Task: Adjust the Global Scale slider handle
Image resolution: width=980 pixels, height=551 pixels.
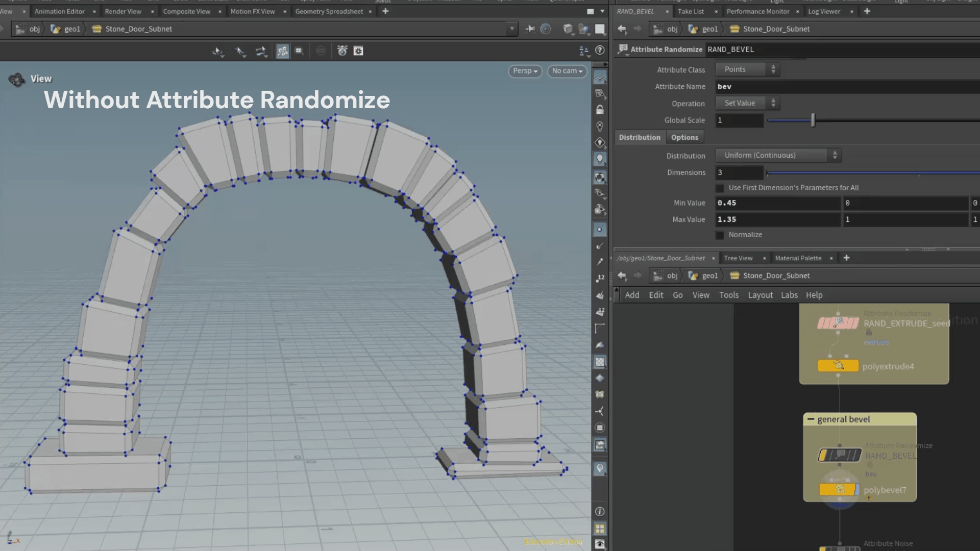Action: pos(813,120)
